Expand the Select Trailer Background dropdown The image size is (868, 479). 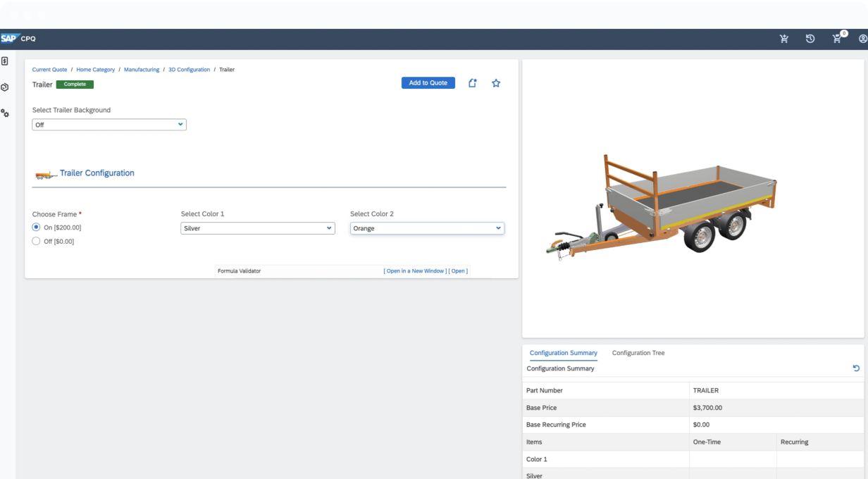click(x=109, y=125)
